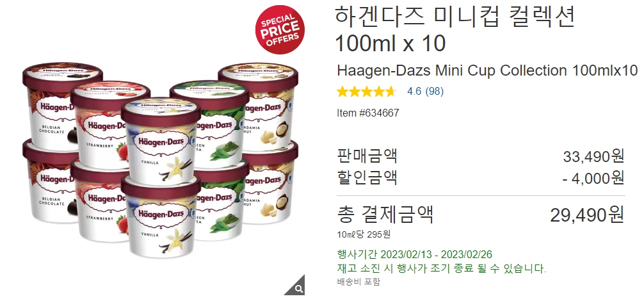Click the promotion period date text
This screenshot has height=301, width=644.
[x=414, y=254]
